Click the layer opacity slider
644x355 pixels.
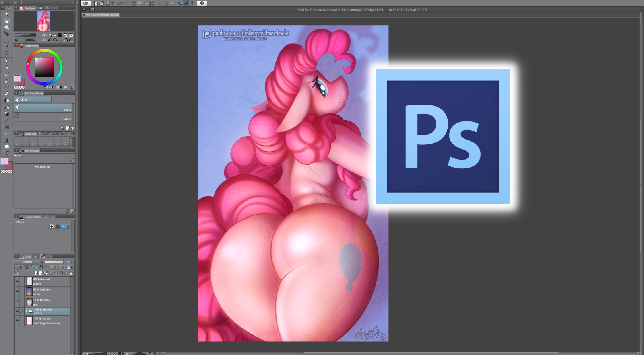click(x=54, y=262)
